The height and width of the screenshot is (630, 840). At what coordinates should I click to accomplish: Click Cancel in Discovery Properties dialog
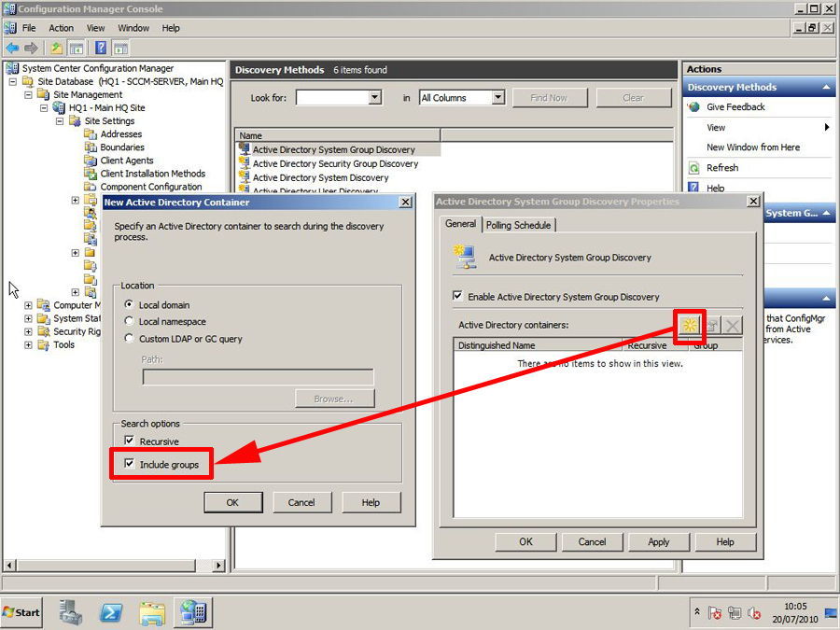[x=592, y=542]
